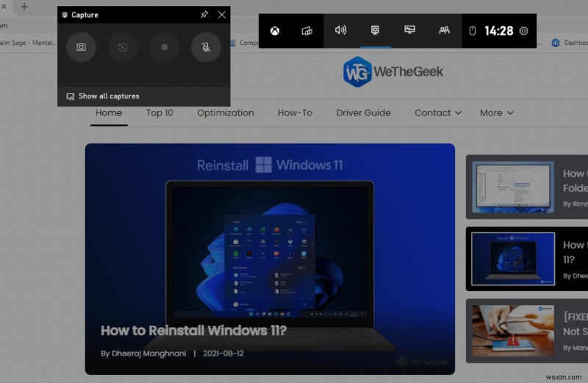This screenshot has height=383, width=588.
Task: Open the Optimization menu item
Action: pos(226,113)
